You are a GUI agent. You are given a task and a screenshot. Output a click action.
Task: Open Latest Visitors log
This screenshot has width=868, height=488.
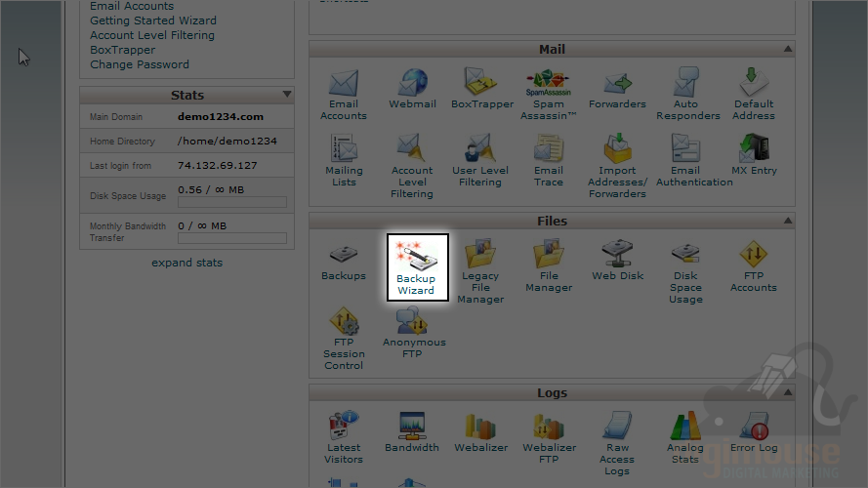pyautogui.click(x=344, y=437)
